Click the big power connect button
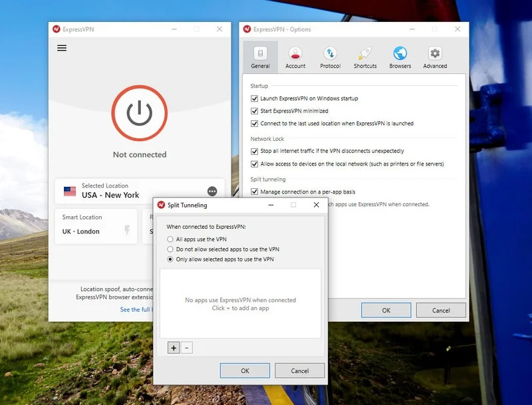The height and width of the screenshot is (405, 532). [140, 113]
